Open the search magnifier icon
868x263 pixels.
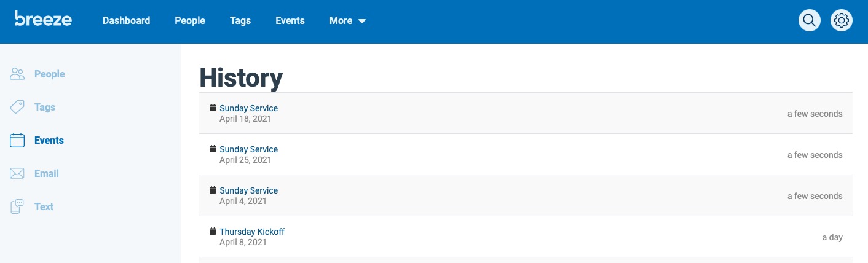tap(810, 20)
